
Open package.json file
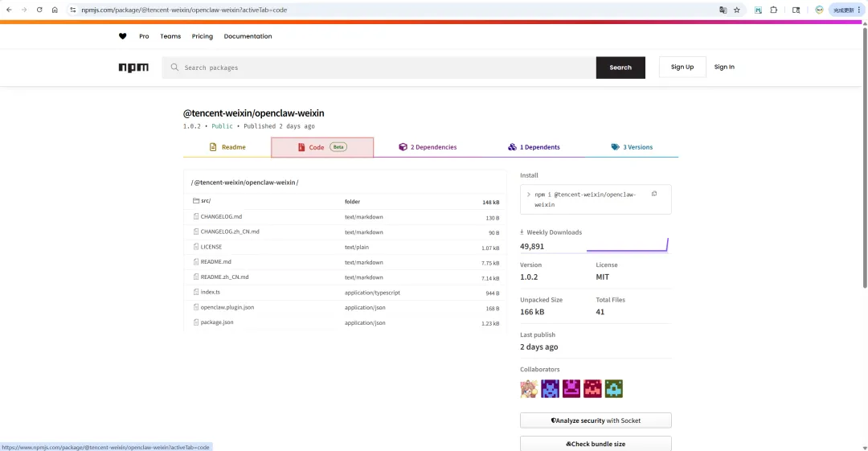pos(217,322)
